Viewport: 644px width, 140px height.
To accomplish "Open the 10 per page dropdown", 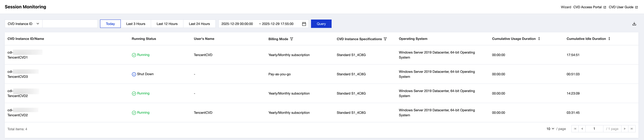I will pyautogui.click(x=550, y=129).
